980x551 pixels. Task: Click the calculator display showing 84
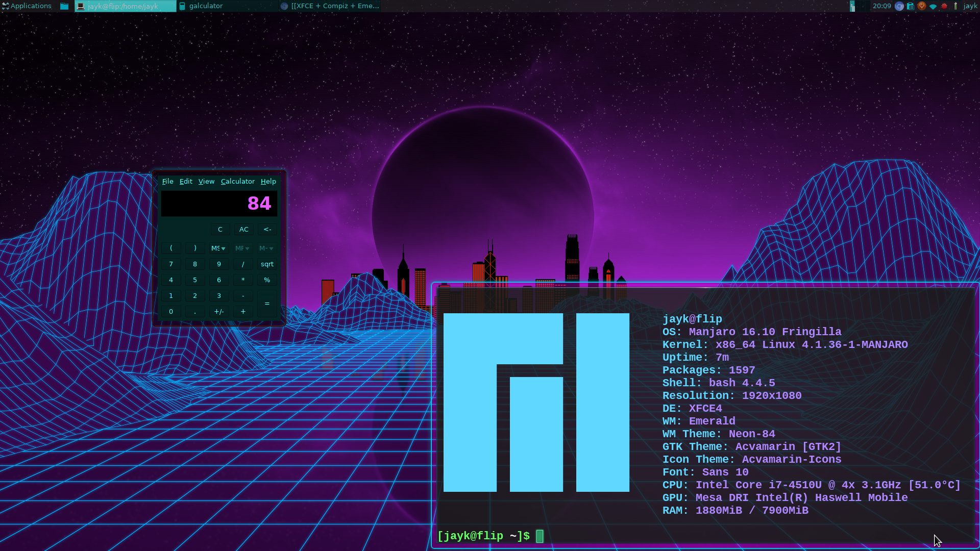pyautogui.click(x=219, y=204)
